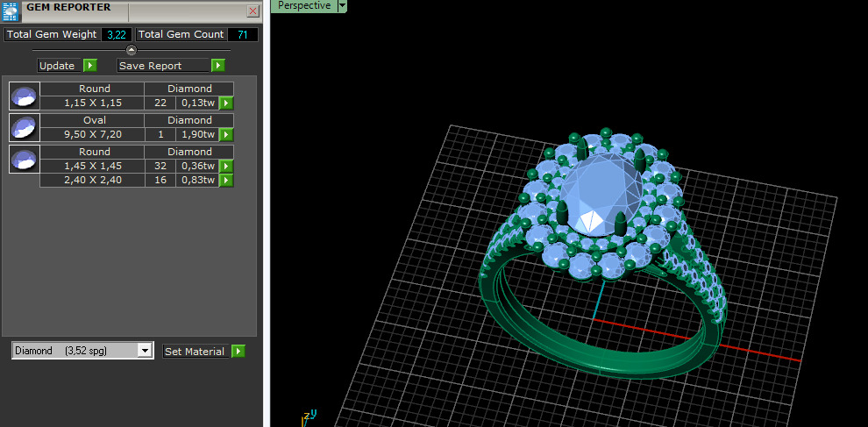Click the Oval shape label
The height and width of the screenshot is (427, 868).
pos(92,120)
